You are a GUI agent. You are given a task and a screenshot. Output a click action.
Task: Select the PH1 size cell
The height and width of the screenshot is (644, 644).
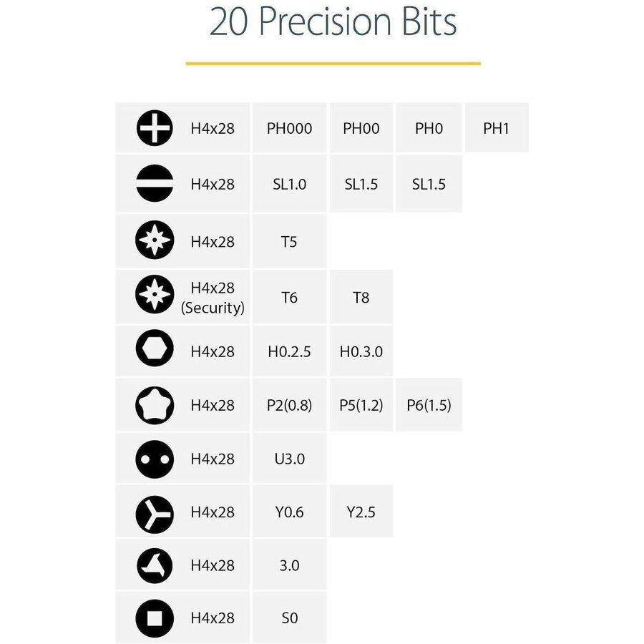[x=496, y=129]
